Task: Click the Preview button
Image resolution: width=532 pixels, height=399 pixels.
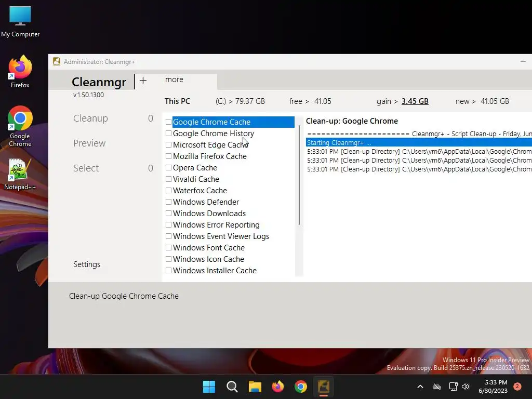Action: pyautogui.click(x=89, y=143)
